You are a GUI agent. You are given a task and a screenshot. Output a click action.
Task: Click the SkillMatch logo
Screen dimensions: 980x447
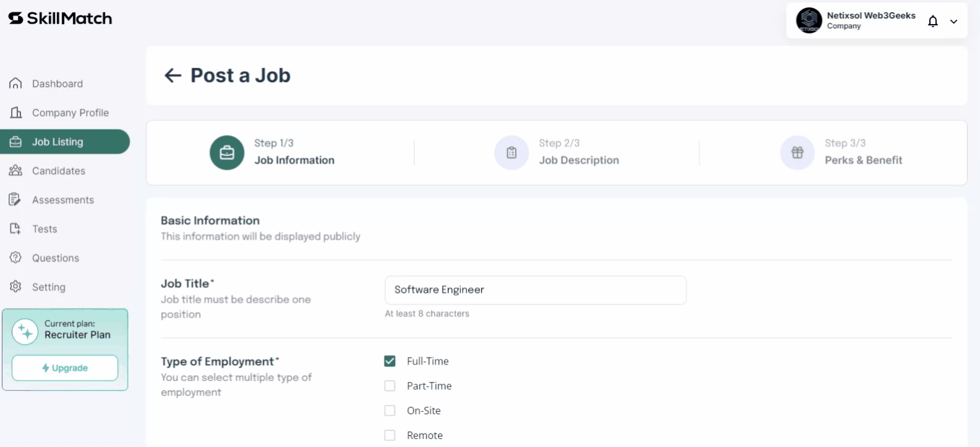pos(60,19)
